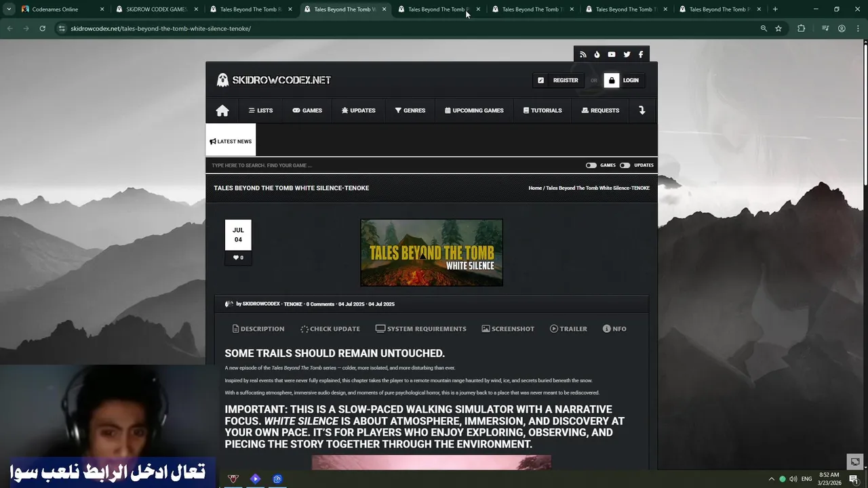Expand the LISTS navigation menu
This screenshot has height=488, width=868.
[260, 110]
